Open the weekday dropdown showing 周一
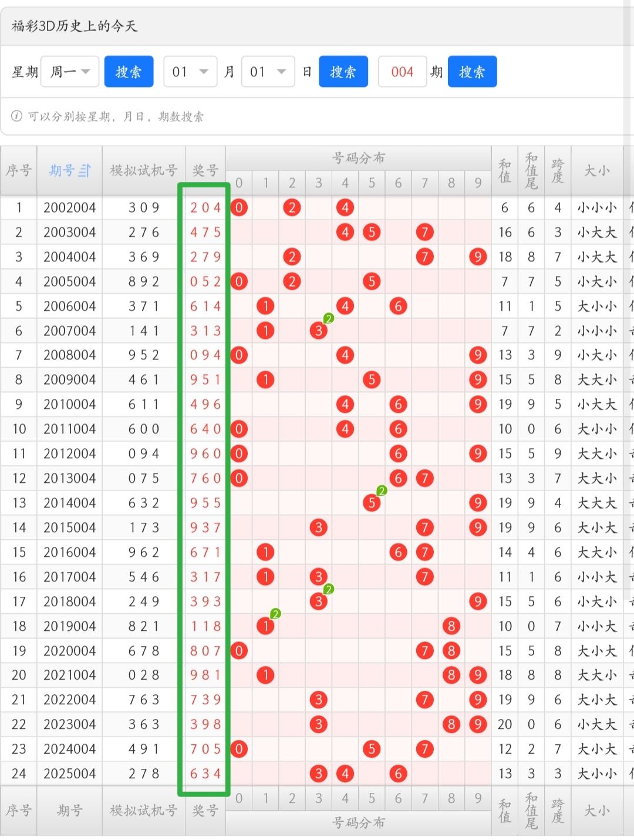The height and width of the screenshot is (840, 634). coord(70,72)
